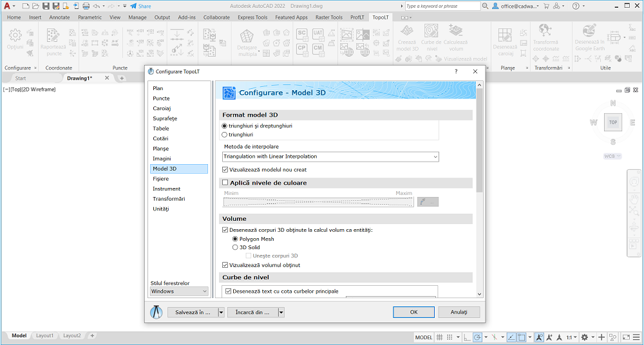Uncheck 'Vizualizează volumul obținut'
This screenshot has height=345, width=644.
(225, 265)
